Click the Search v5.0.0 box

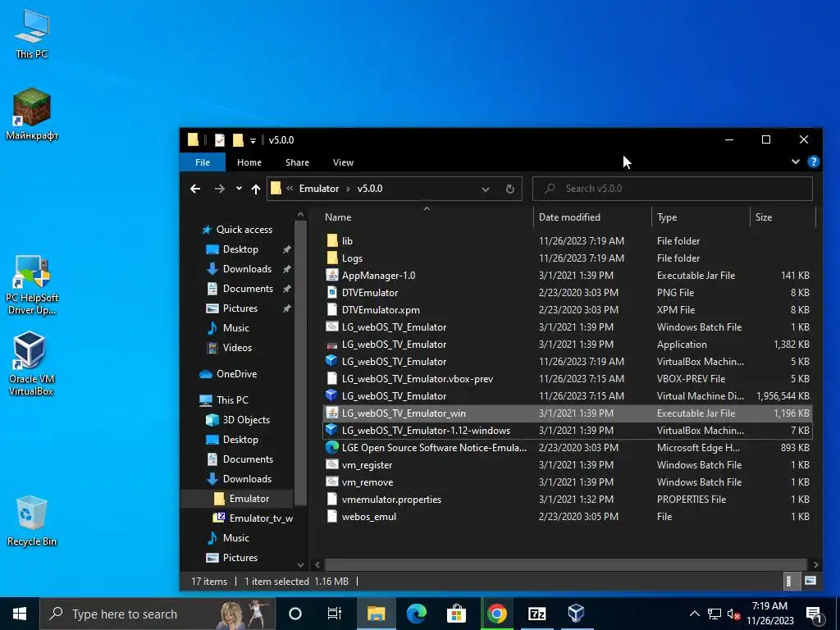tap(673, 189)
